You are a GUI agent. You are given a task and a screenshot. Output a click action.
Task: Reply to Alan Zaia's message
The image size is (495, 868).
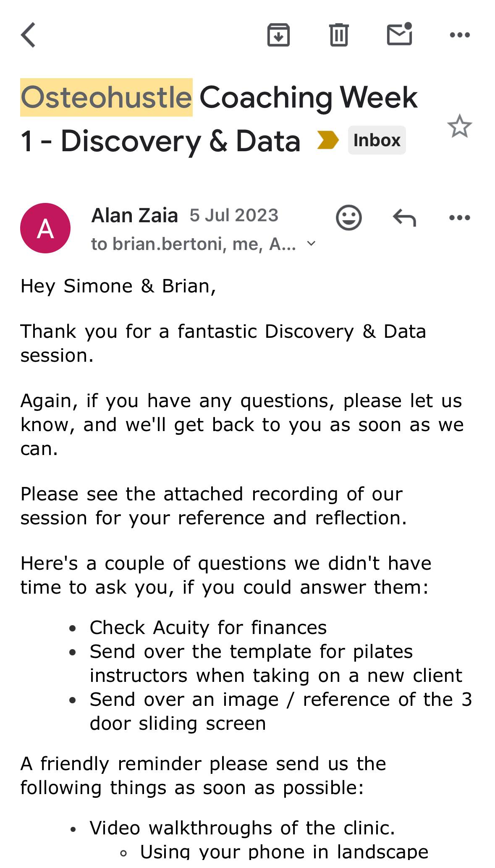click(x=404, y=218)
